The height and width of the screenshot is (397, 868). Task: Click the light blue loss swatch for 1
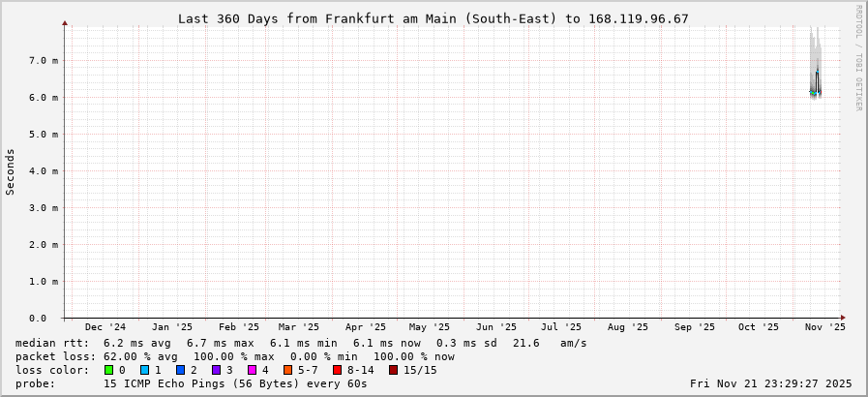pos(145,370)
